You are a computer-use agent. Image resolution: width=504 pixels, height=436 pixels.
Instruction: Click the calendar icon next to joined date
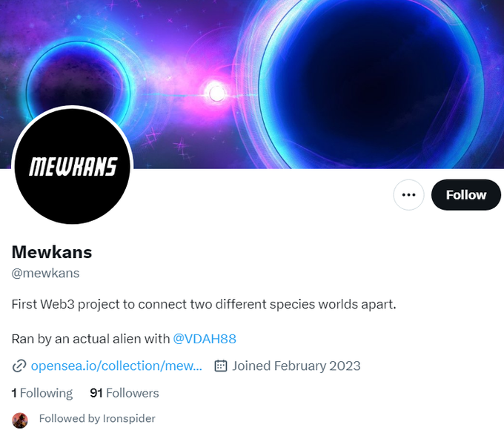[221, 366]
